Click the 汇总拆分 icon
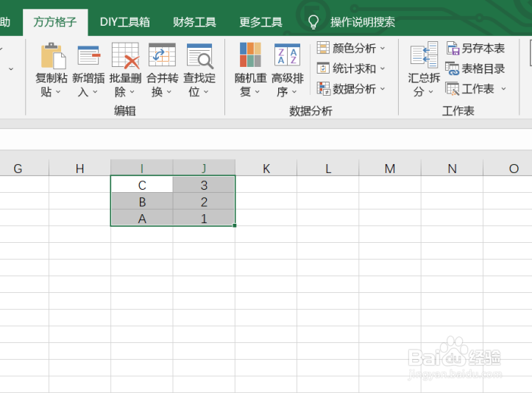532x393 pixels. pos(424,54)
